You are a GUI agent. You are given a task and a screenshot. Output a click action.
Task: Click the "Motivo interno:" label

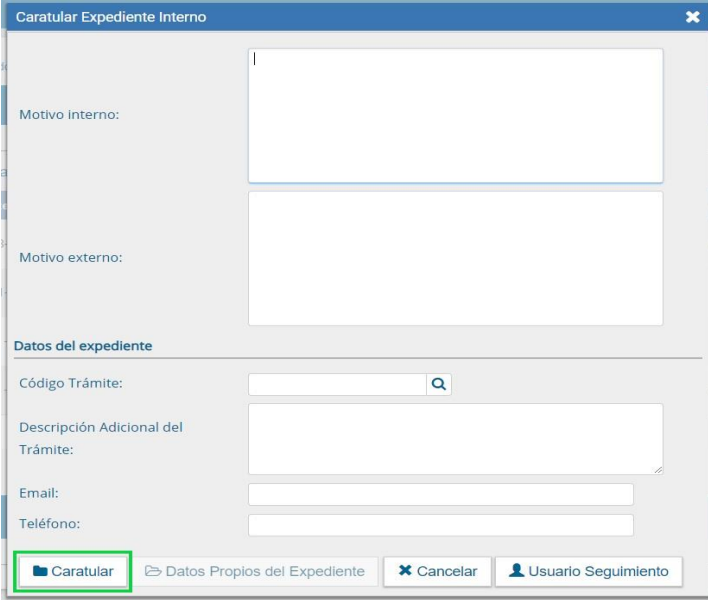pyautogui.click(x=69, y=115)
